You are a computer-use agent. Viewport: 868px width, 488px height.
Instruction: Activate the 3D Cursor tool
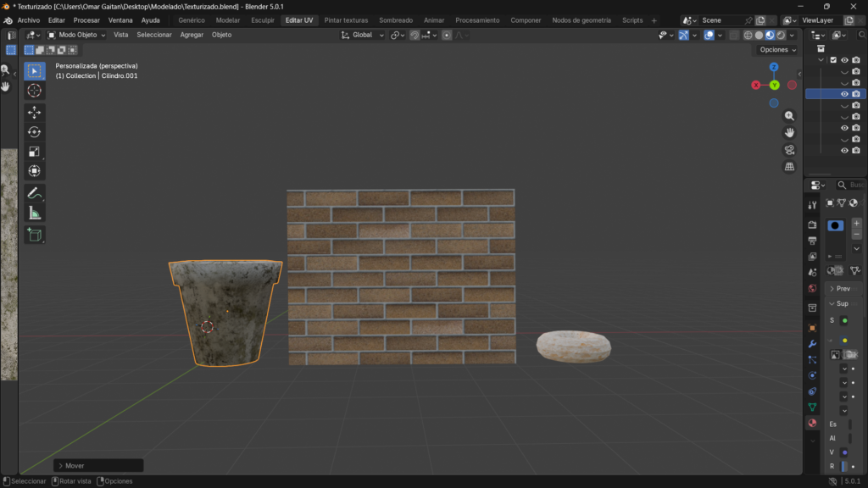pos(34,91)
